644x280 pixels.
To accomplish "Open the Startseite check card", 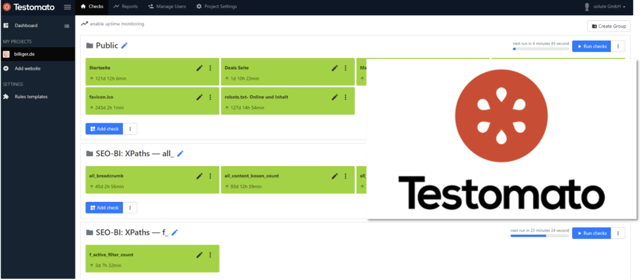I will tap(152, 72).
